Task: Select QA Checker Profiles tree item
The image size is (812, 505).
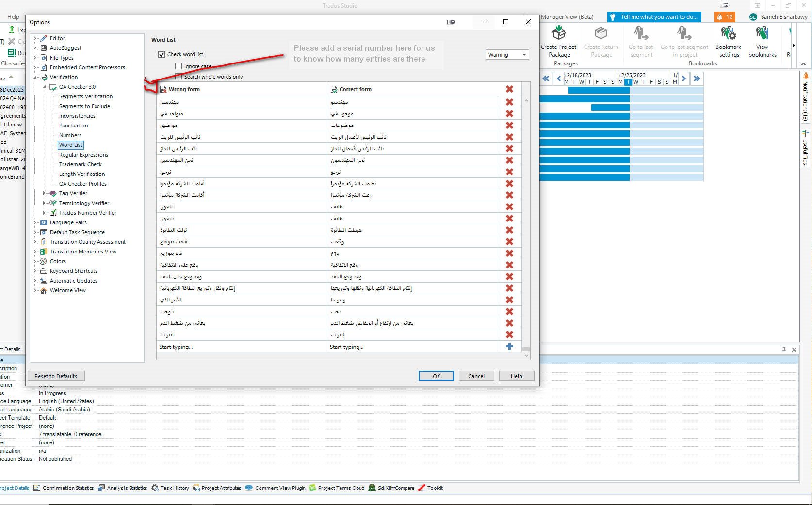Action: 83,184
